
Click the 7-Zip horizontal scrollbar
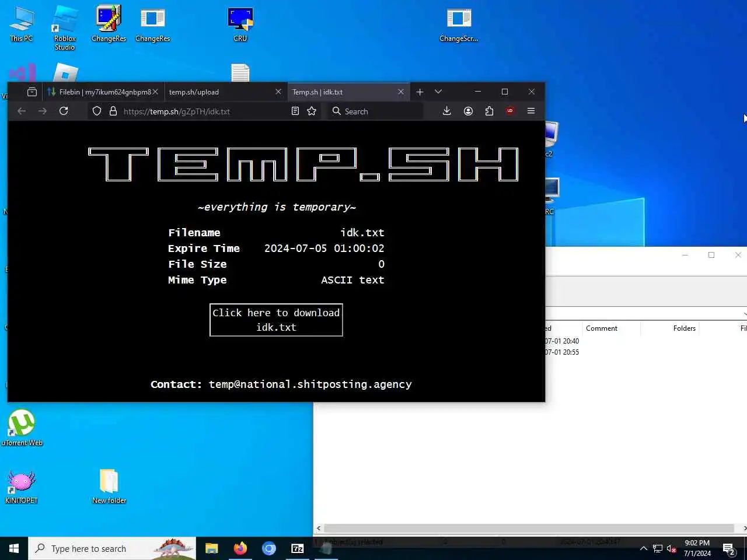[529, 528]
